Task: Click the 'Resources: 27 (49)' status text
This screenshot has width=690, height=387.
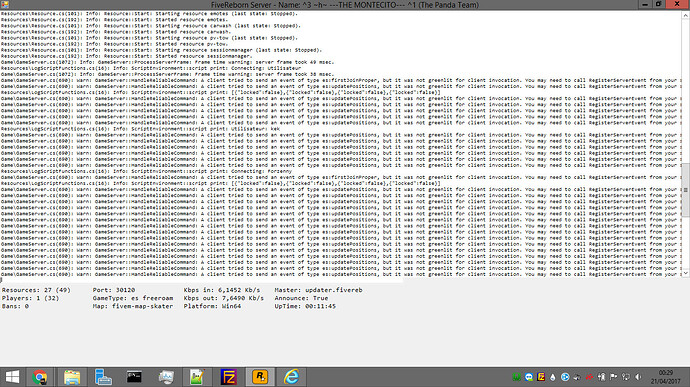Action: [36, 290]
